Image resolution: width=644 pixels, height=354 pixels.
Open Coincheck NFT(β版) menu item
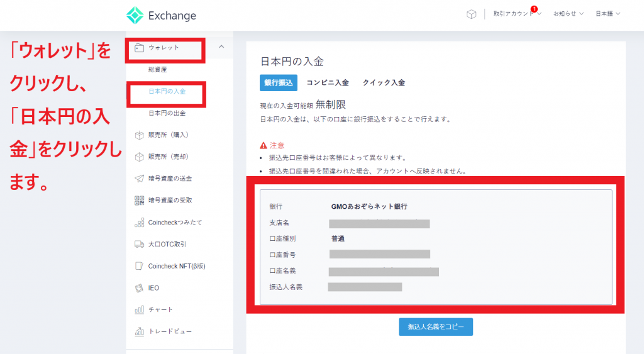[x=177, y=266]
